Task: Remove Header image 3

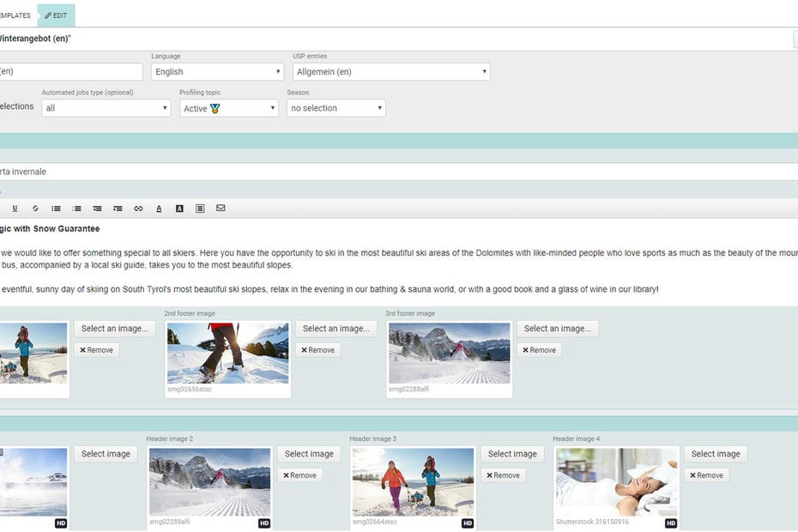Action: click(504, 475)
